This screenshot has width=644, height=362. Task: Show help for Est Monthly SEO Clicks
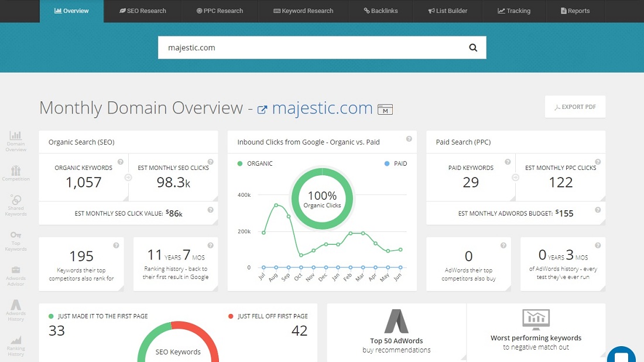click(210, 162)
